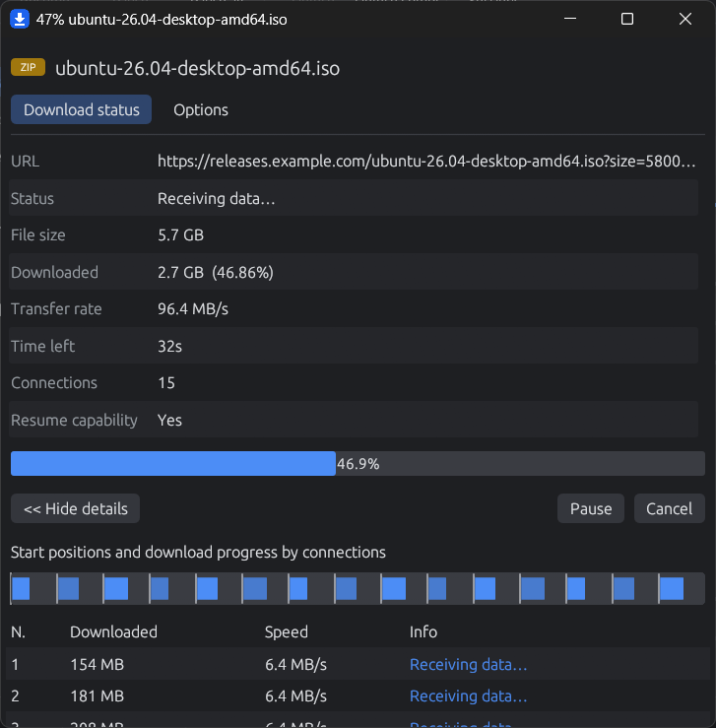Viewport: 716px width, 728px height.
Task: Select the Download status tab
Action: click(81, 110)
